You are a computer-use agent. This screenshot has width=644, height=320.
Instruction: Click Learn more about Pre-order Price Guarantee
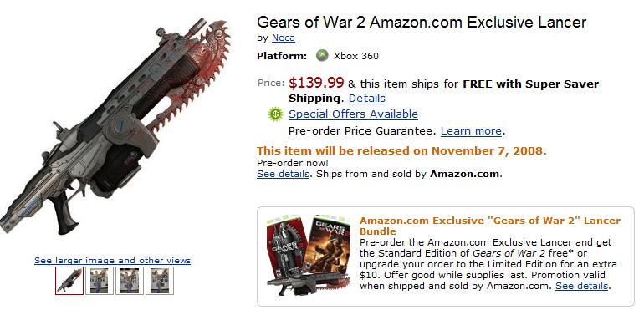471,131
